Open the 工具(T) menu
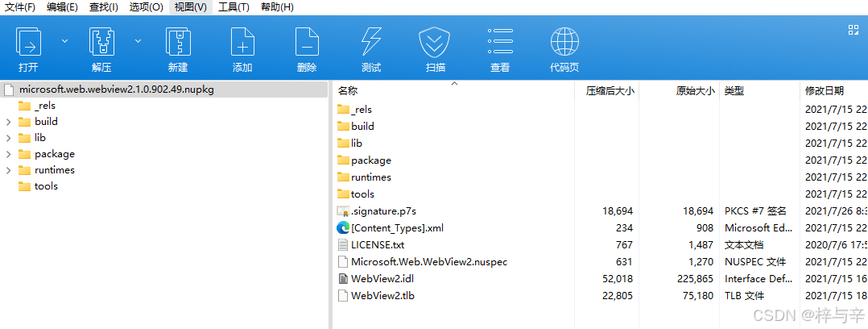The height and width of the screenshot is (329, 868). [234, 7]
